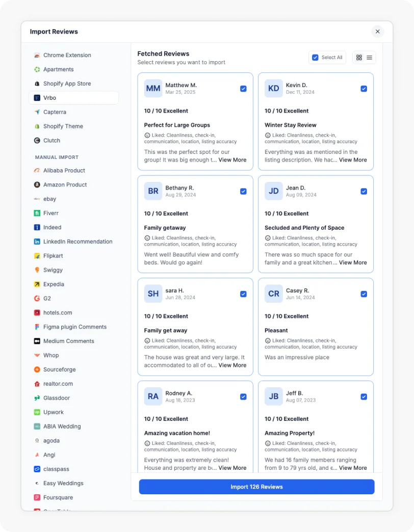Click the LinkedIn Recommendation icon
Viewport: 414px width, 532px height.
(x=37, y=242)
